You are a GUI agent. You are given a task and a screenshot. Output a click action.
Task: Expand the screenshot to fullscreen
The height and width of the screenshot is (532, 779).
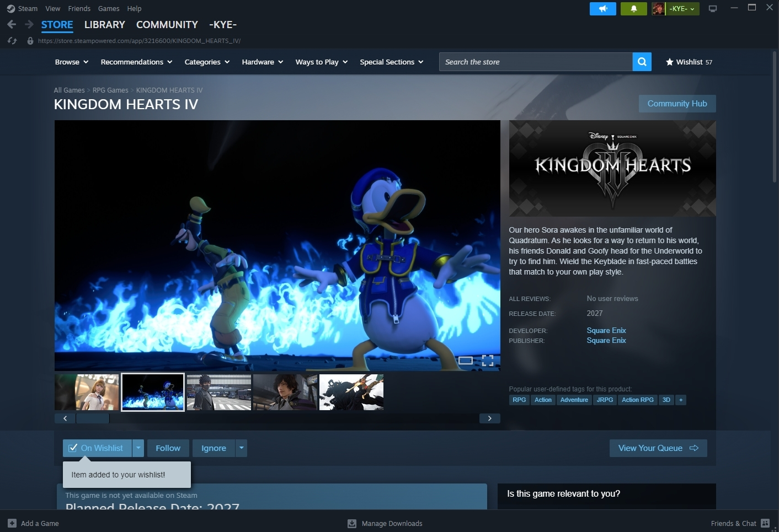tap(488, 361)
